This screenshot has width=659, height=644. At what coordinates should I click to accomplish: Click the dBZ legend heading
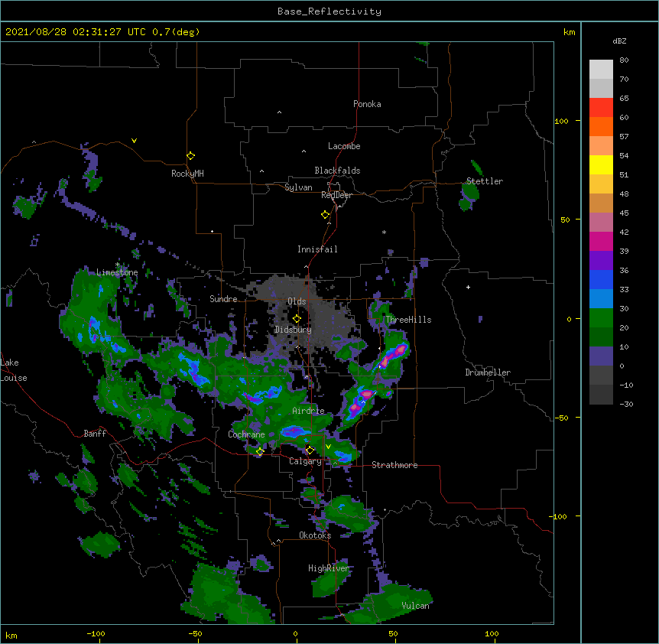[619, 41]
